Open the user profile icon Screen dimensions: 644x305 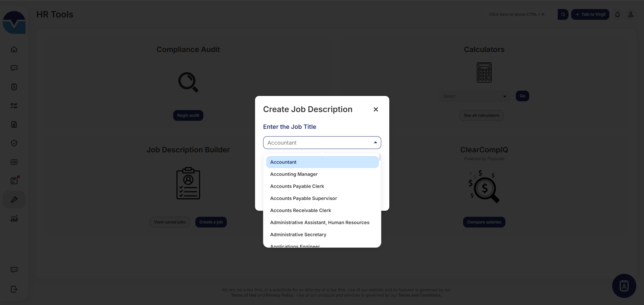tap(631, 14)
